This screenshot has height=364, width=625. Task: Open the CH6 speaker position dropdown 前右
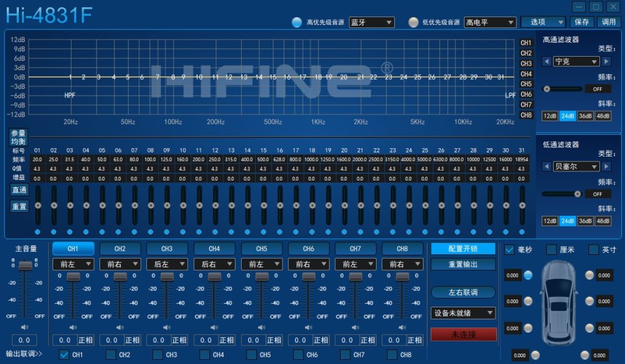pos(308,263)
